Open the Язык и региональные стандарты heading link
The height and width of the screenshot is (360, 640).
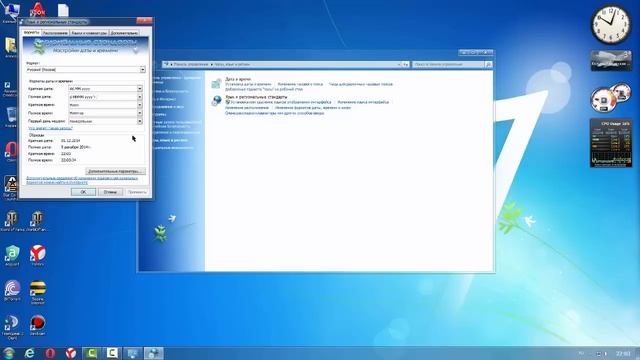click(256, 97)
